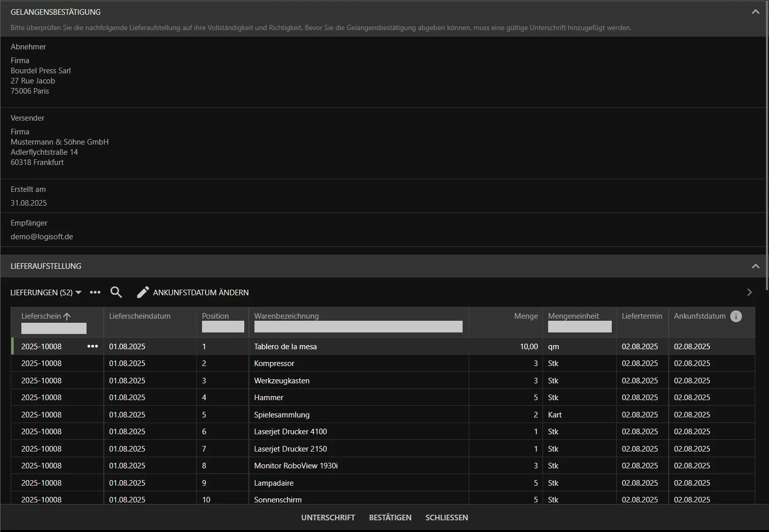Click the Warenbezeichnung filter input field

point(358,327)
